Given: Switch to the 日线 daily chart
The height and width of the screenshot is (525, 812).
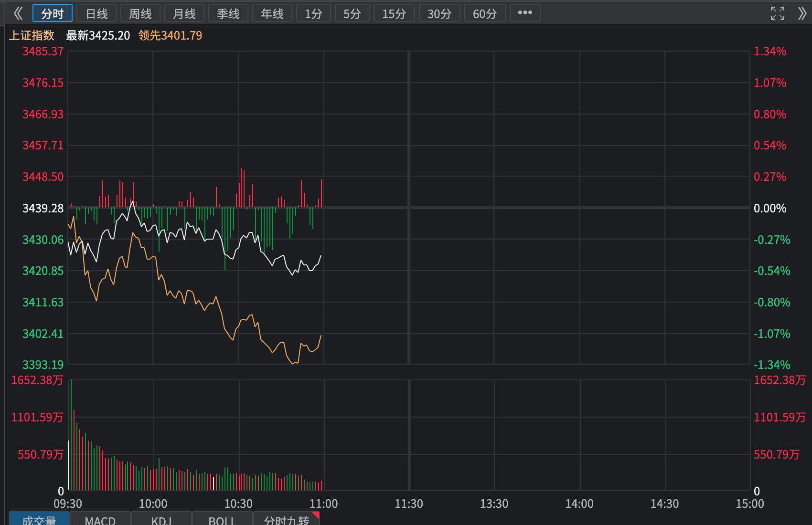Looking at the screenshot, I should (96, 13).
